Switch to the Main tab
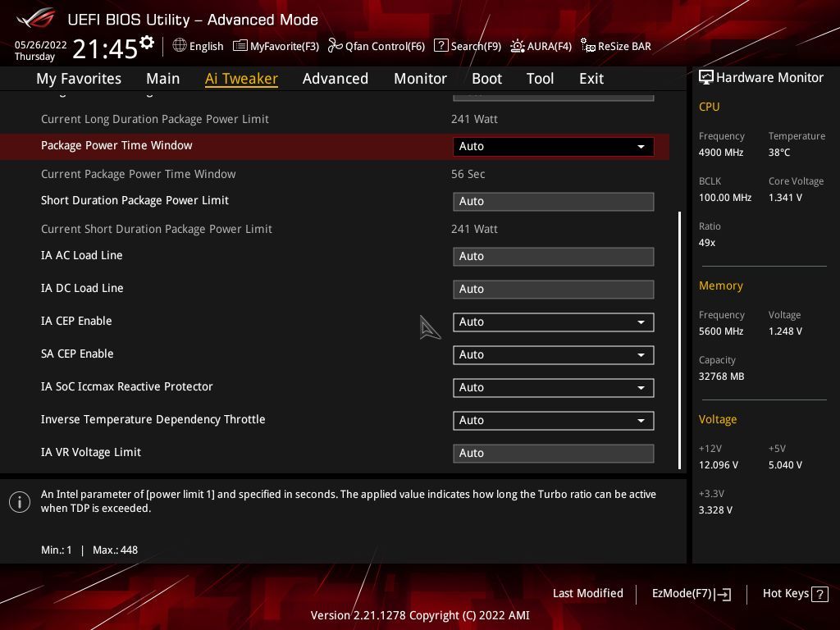The image size is (840, 630). tap(163, 79)
